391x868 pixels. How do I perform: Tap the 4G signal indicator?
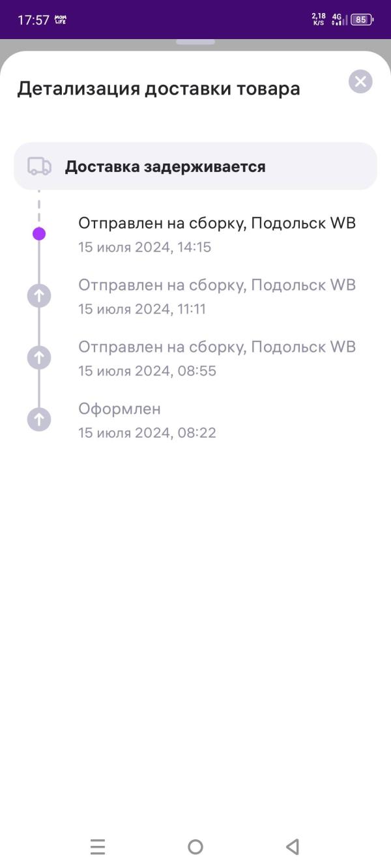tap(339, 20)
